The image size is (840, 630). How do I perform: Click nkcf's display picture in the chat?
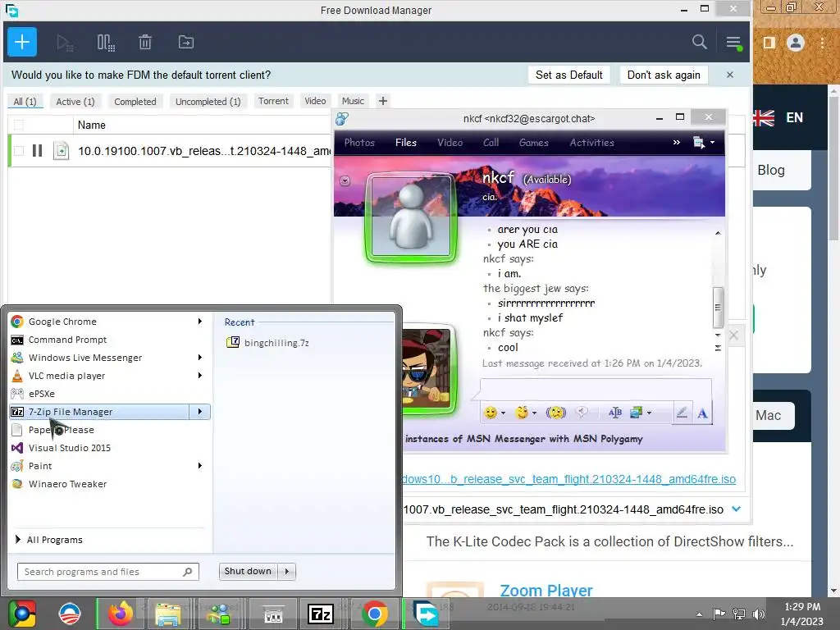point(411,217)
